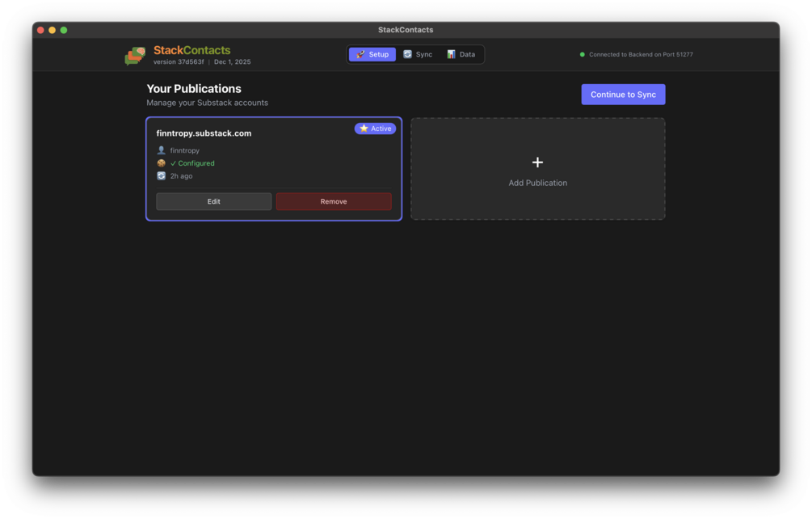Close the StackContacts window
Viewport: 812px width, 519px height.
40,30
